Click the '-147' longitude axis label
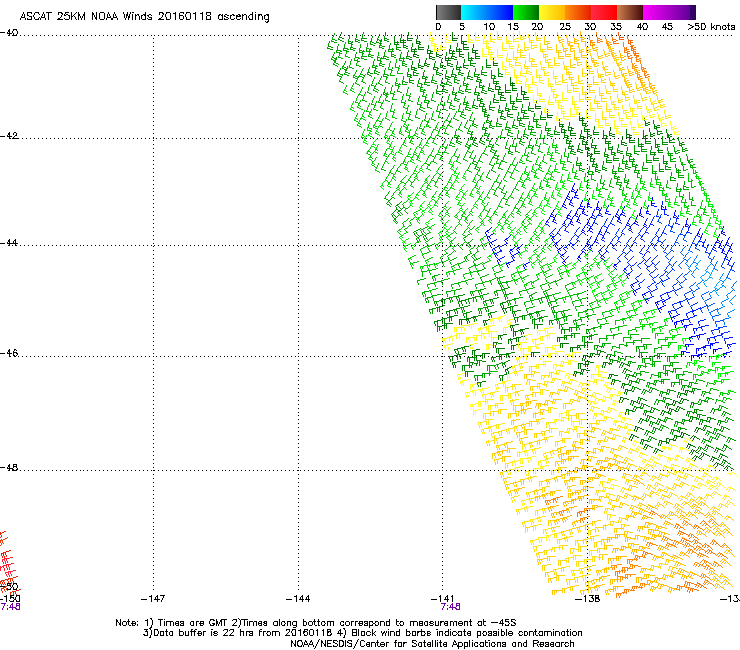The width and height of the screenshot is (740, 650). click(153, 599)
